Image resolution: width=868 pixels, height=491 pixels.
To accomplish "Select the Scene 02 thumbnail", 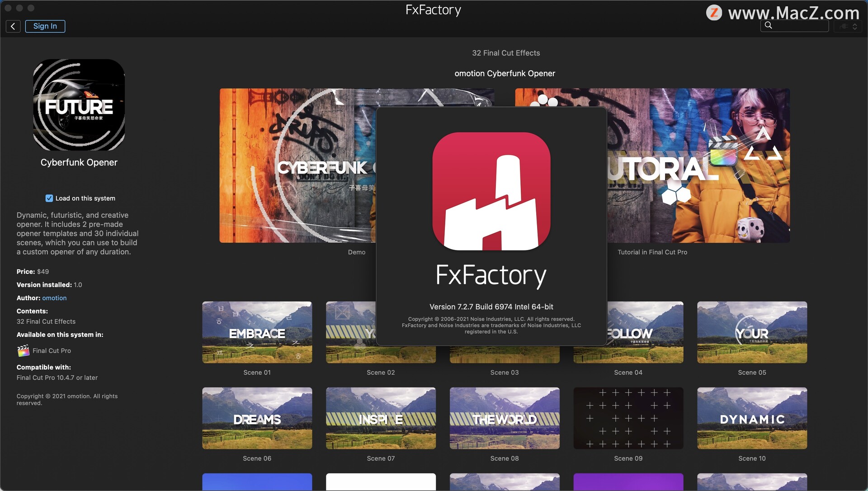I will click(x=350, y=332).
